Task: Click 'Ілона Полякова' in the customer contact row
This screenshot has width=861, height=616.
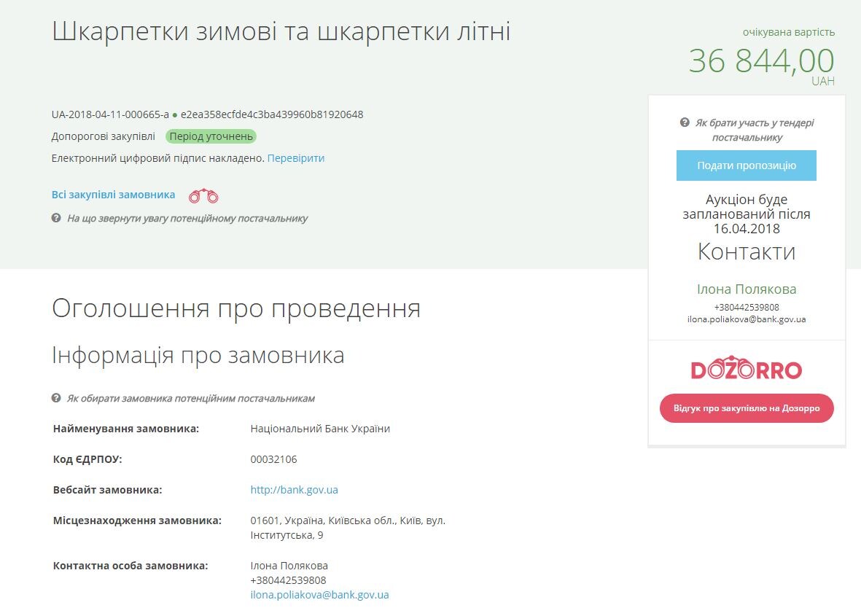Action: point(289,566)
